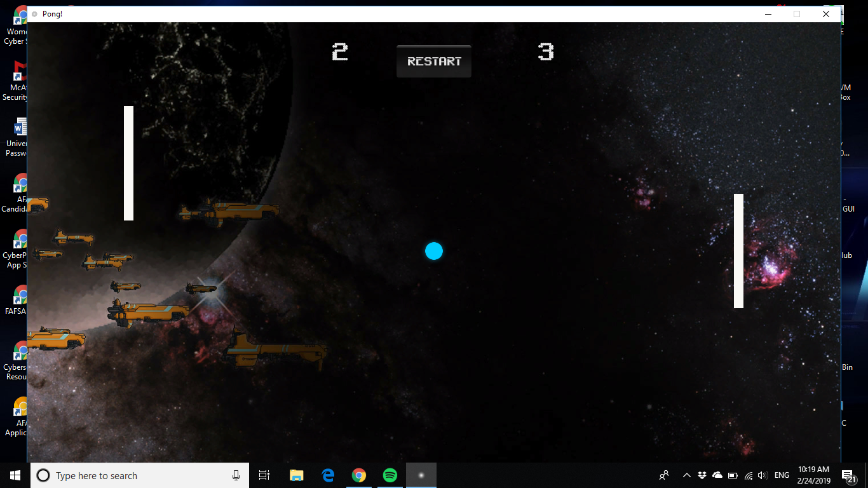Viewport: 868px width, 488px height.
Task: Click the Dropbox tray icon
Action: (702, 475)
